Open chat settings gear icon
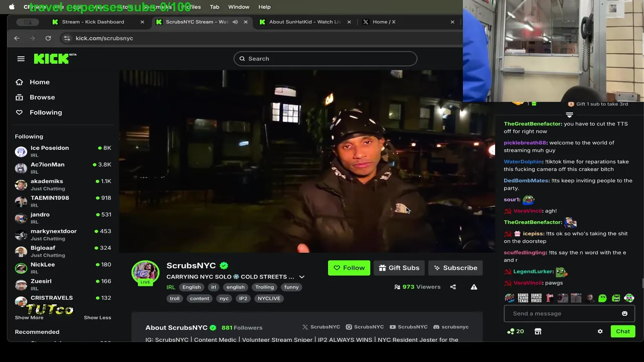The image size is (644, 362). [600, 331]
